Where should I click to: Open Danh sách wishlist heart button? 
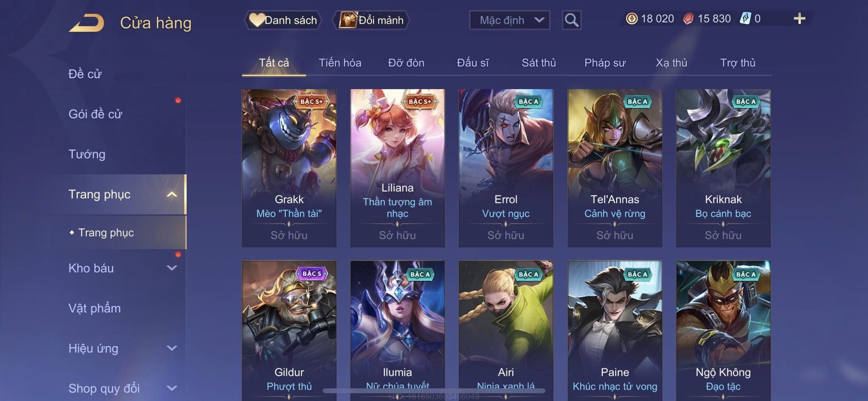pos(283,20)
